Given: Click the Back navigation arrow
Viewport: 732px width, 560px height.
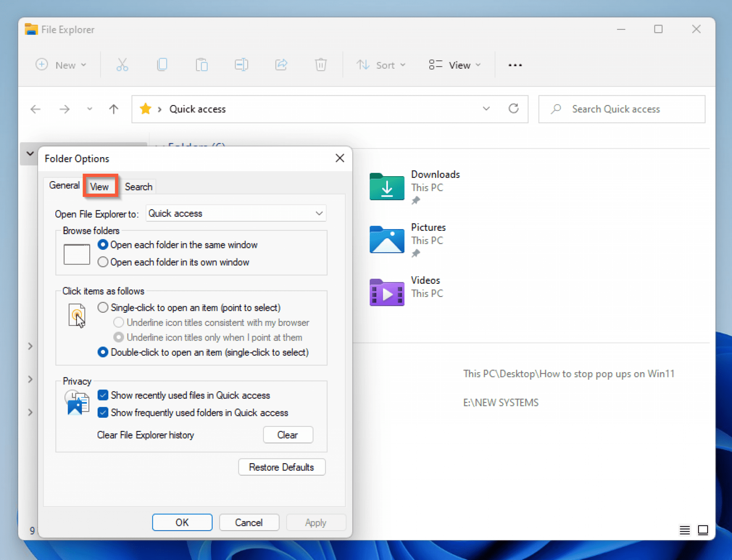Looking at the screenshot, I should [35, 109].
